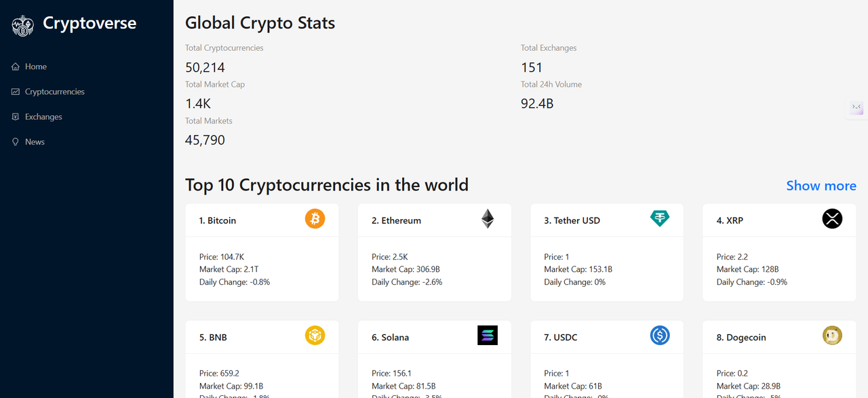
Task: Click the USDC coin icon
Action: tap(660, 336)
